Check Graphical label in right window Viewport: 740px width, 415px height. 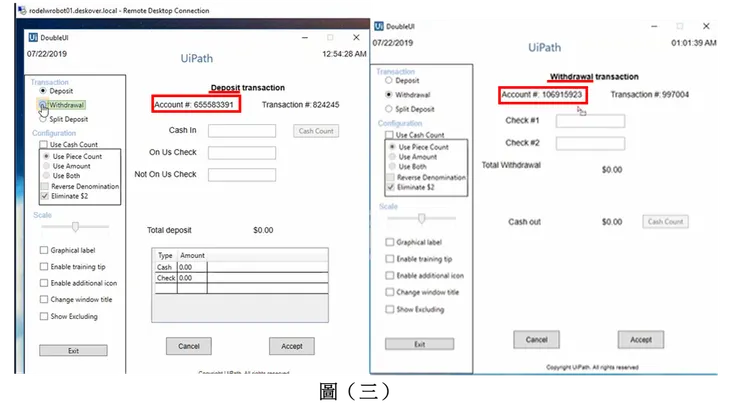tap(390, 242)
